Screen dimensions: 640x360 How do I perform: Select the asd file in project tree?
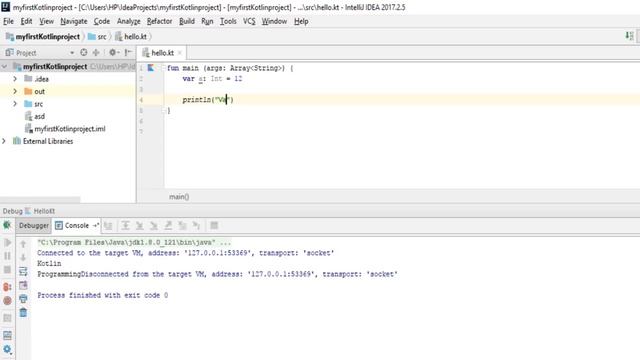tap(40, 116)
